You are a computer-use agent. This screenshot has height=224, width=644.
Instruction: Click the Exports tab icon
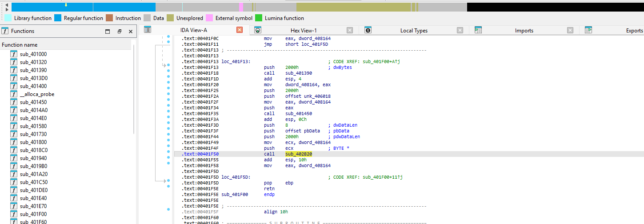[588, 30]
